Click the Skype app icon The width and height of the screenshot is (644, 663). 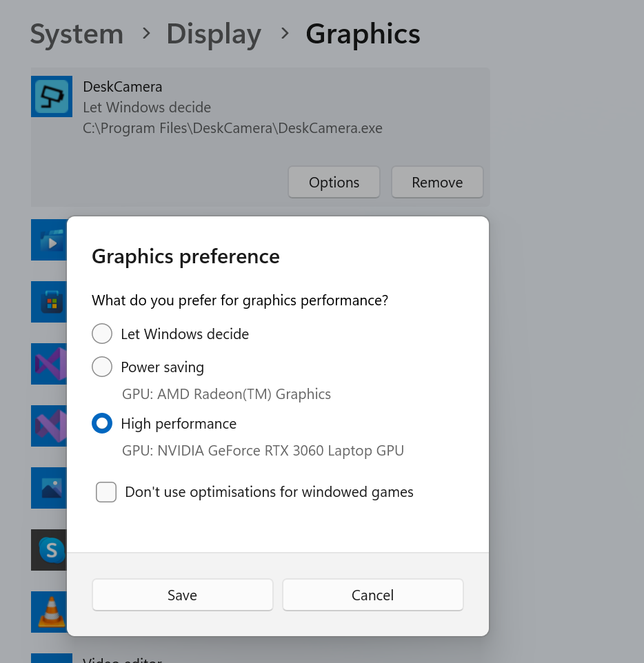tap(49, 550)
